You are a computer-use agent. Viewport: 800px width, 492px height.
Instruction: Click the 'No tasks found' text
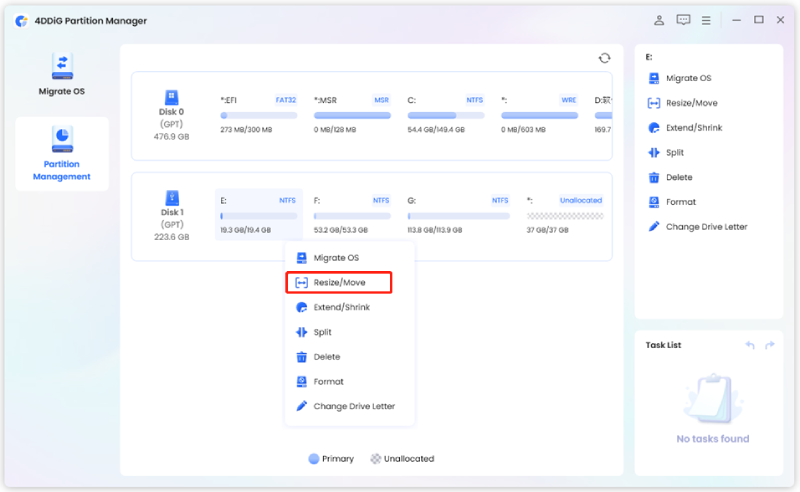tap(713, 439)
